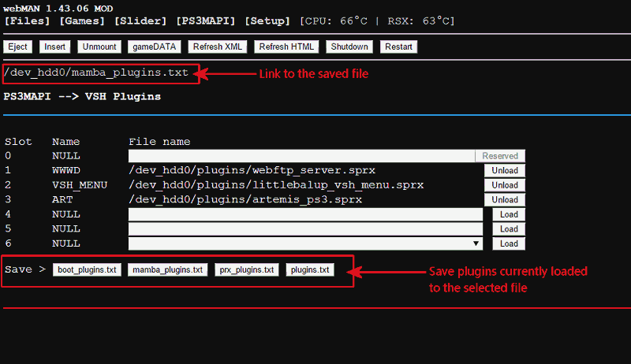This screenshot has width=631, height=364.
Task: Click the slot 4 file name field
Action: (x=305, y=214)
